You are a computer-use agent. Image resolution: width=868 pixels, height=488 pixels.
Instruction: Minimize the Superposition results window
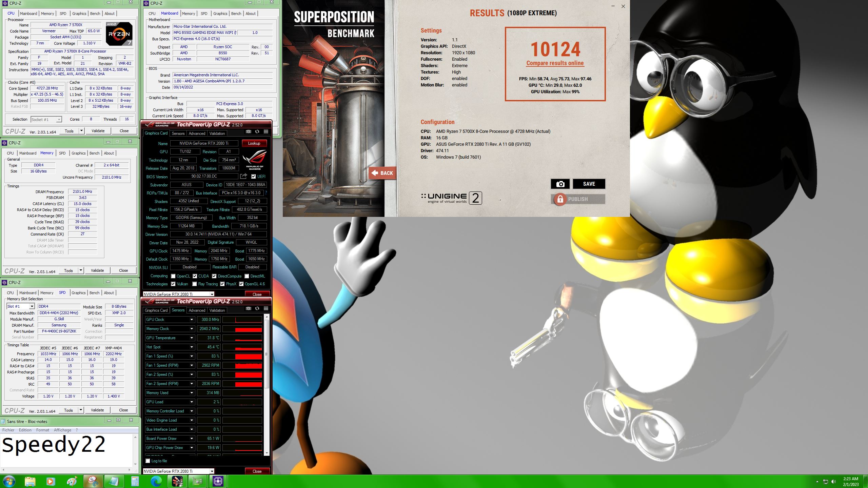[613, 6]
